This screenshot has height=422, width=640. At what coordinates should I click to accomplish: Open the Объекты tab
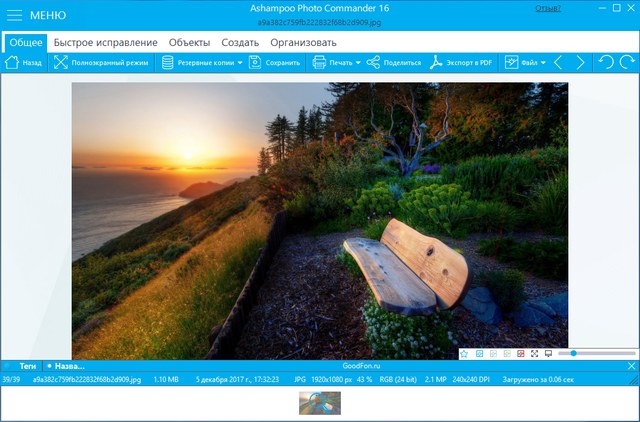(189, 42)
